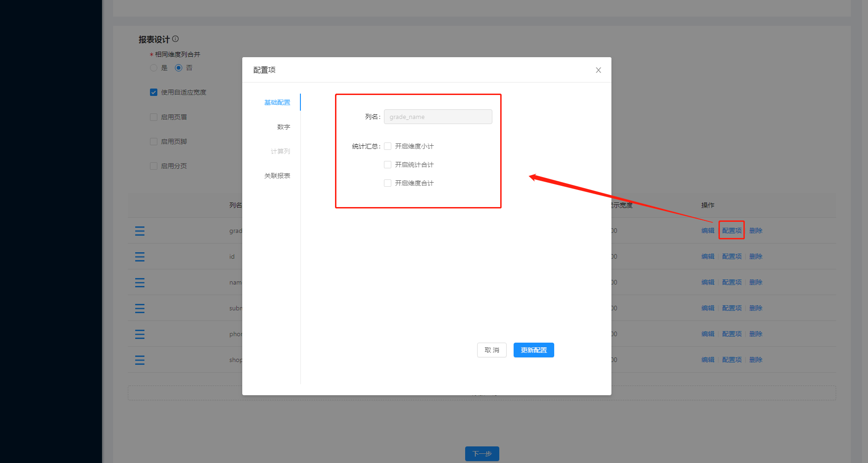
Task: Enable 开启统计合计 checkbox
Action: tap(388, 165)
